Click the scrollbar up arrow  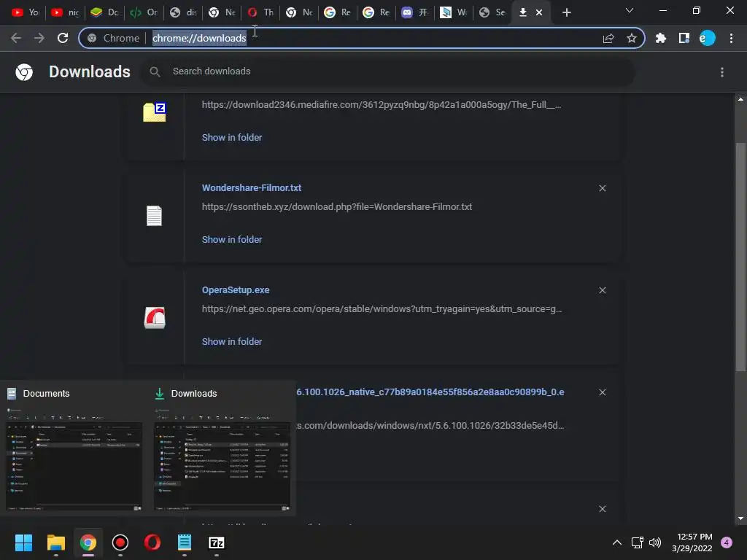click(x=740, y=99)
